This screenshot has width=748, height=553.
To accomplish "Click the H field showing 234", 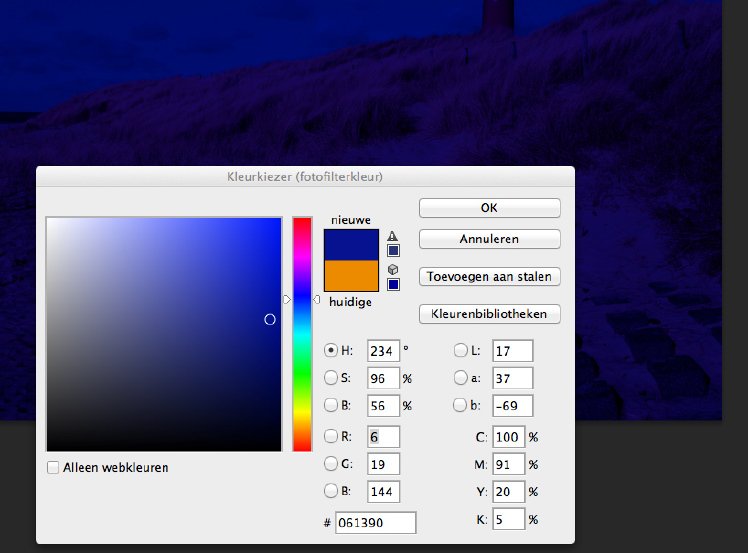I will [383, 351].
